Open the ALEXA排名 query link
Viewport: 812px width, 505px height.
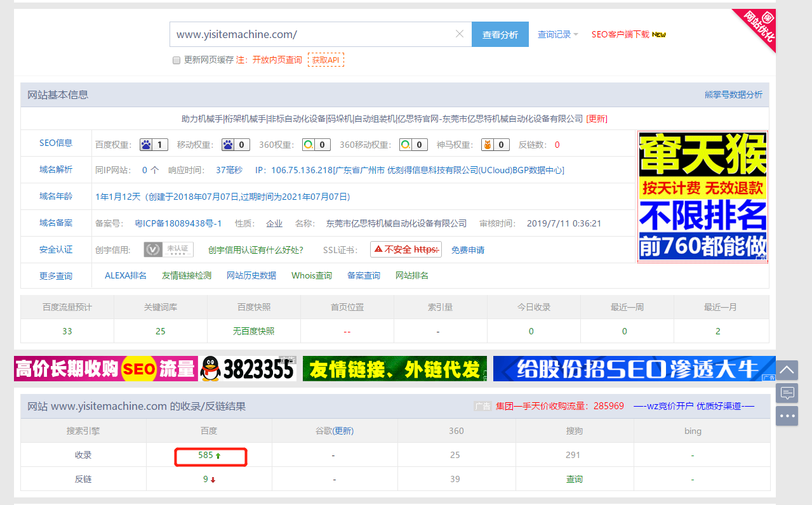coord(126,275)
